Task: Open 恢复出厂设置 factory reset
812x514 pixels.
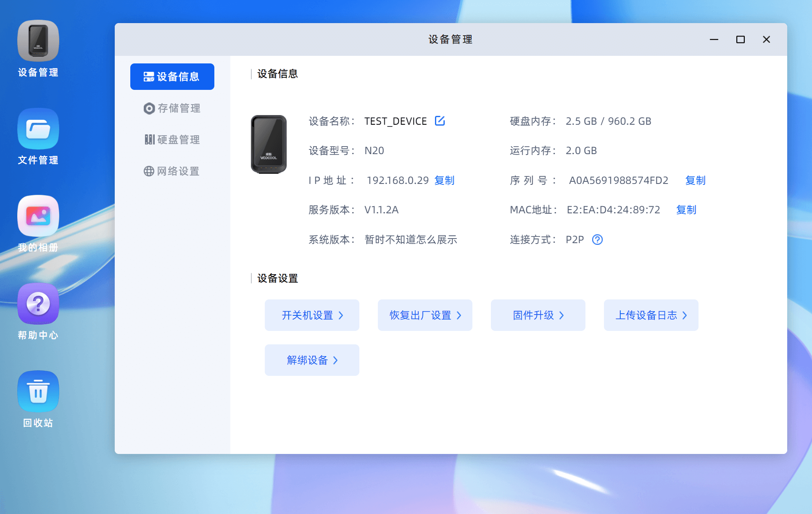Action: click(425, 315)
